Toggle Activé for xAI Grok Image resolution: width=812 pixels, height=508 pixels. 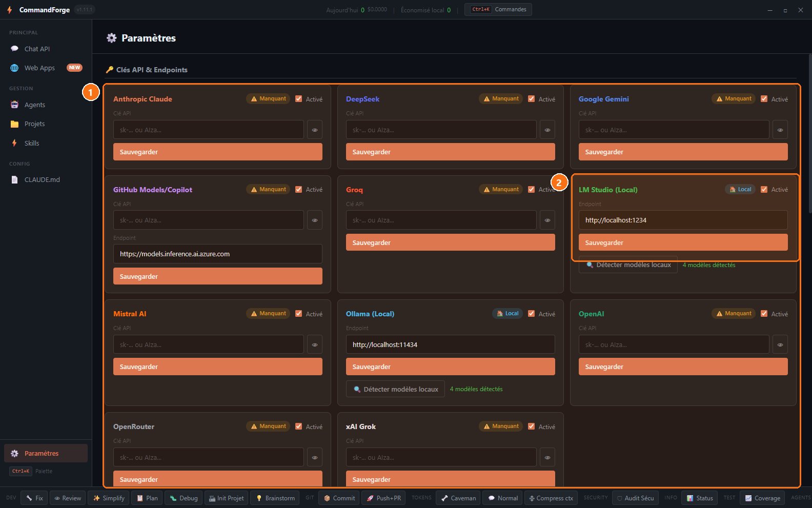[x=532, y=426]
